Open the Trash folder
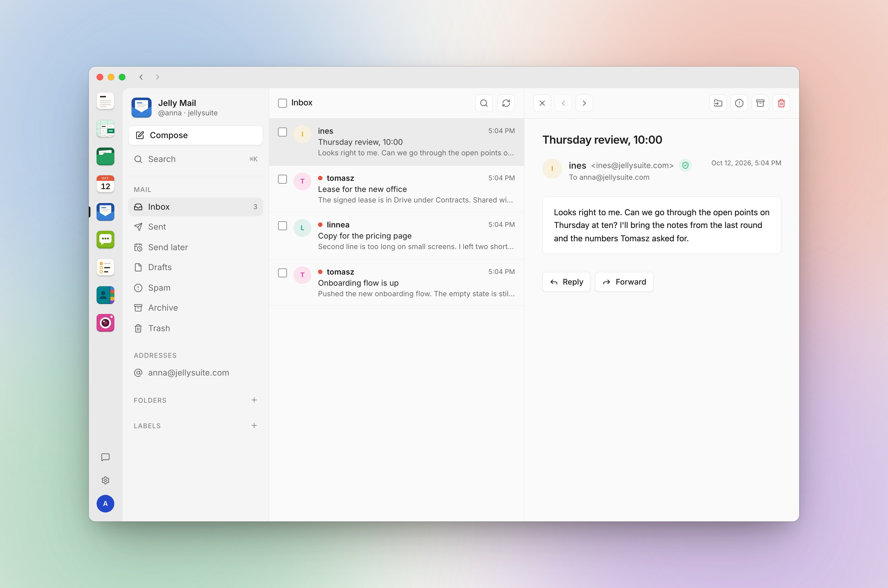This screenshot has height=588, width=888. 195,328
